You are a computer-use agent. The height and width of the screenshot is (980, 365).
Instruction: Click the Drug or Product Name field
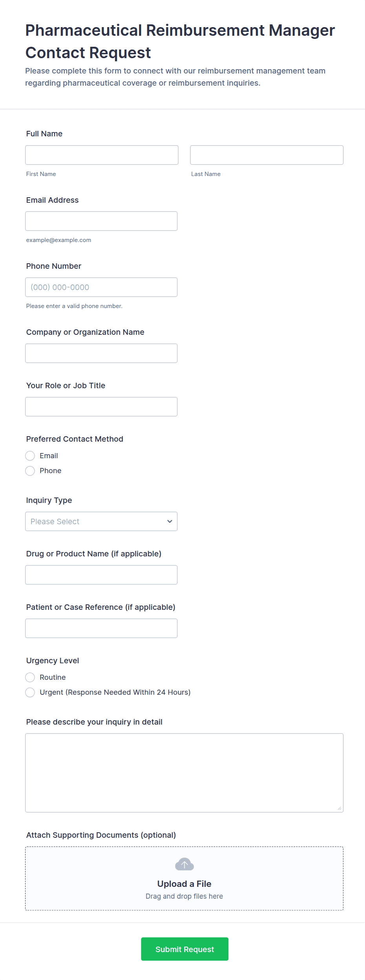101,575
